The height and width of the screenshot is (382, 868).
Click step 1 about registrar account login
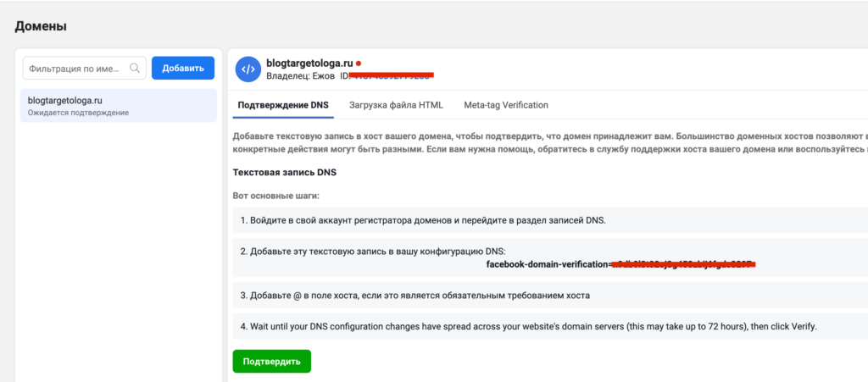422,220
